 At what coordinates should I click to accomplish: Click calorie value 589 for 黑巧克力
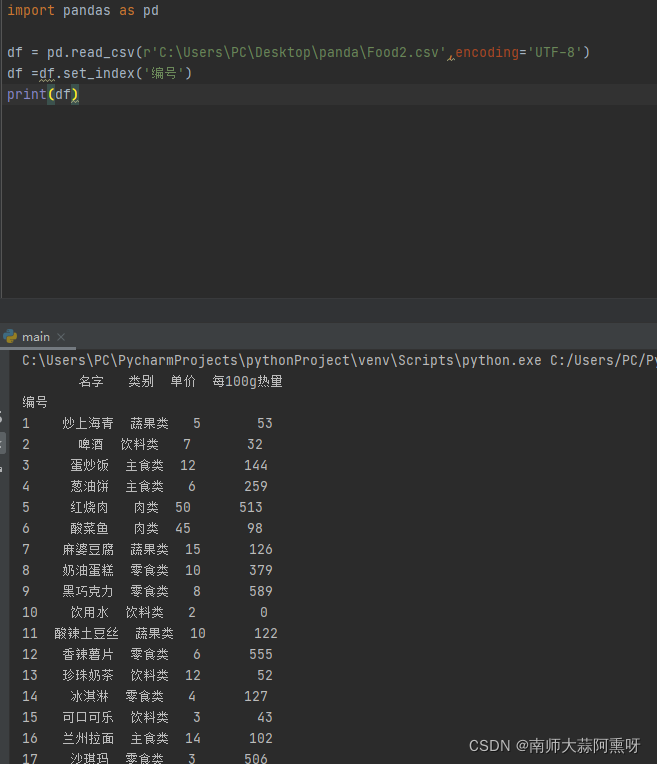(261, 591)
